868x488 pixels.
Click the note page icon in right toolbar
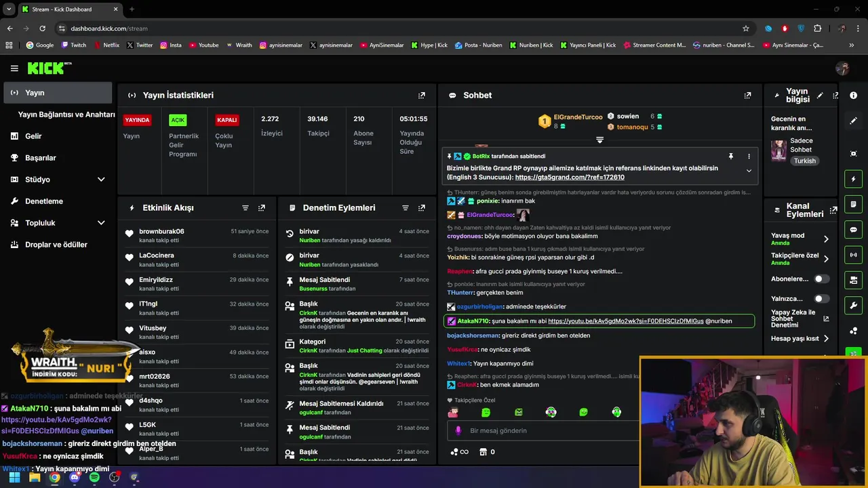point(854,204)
